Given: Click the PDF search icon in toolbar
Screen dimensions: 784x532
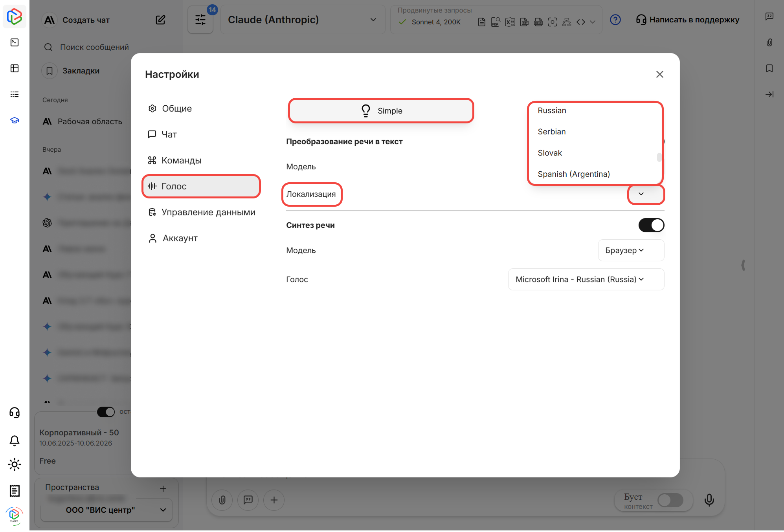Looking at the screenshot, I should (x=496, y=22).
